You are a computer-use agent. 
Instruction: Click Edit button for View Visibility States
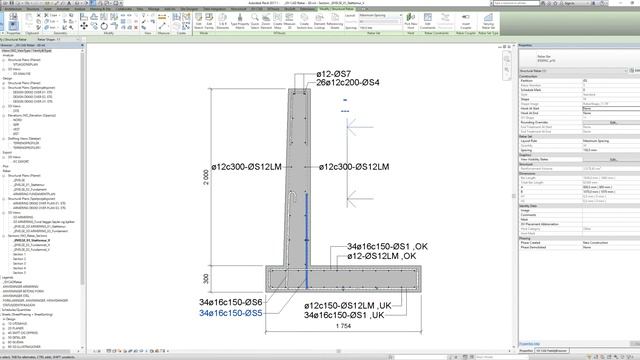click(611, 160)
